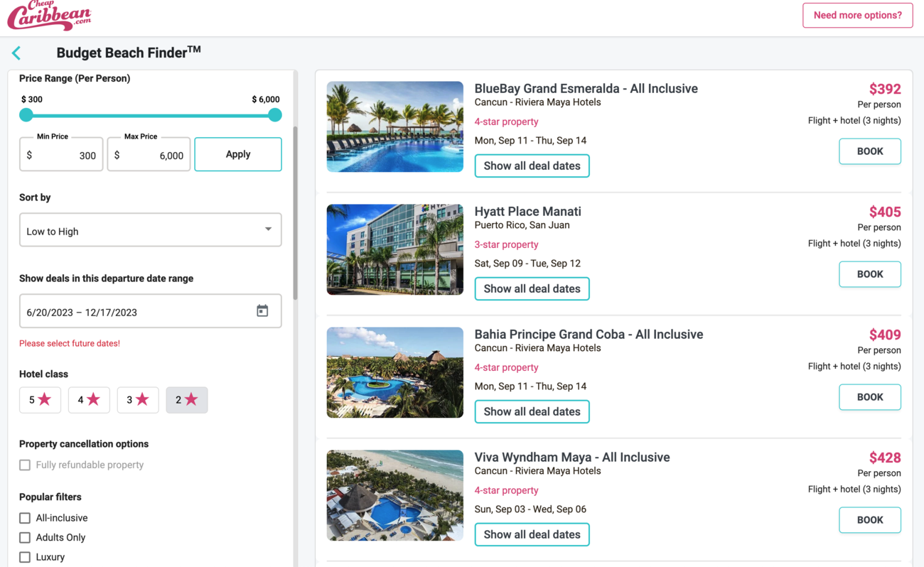Book the Hyatt Place Manati deal
The image size is (924, 567).
pos(870,274)
